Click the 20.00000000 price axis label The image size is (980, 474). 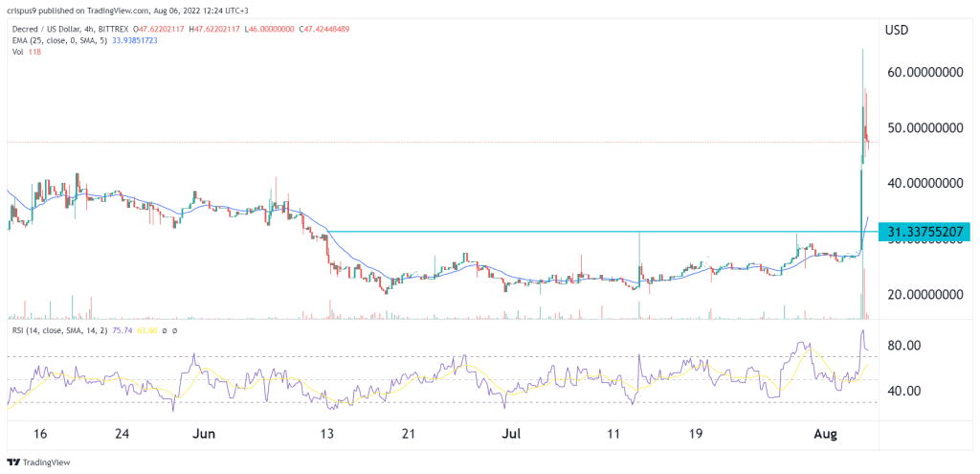coord(925,294)
